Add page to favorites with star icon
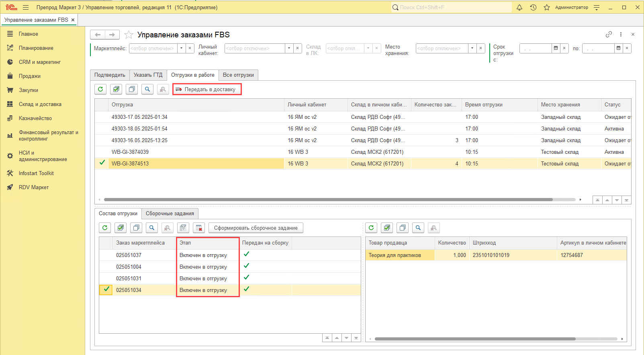Viewport: 644px width, 355px height. pyautogui.click(x=129, y=35)
